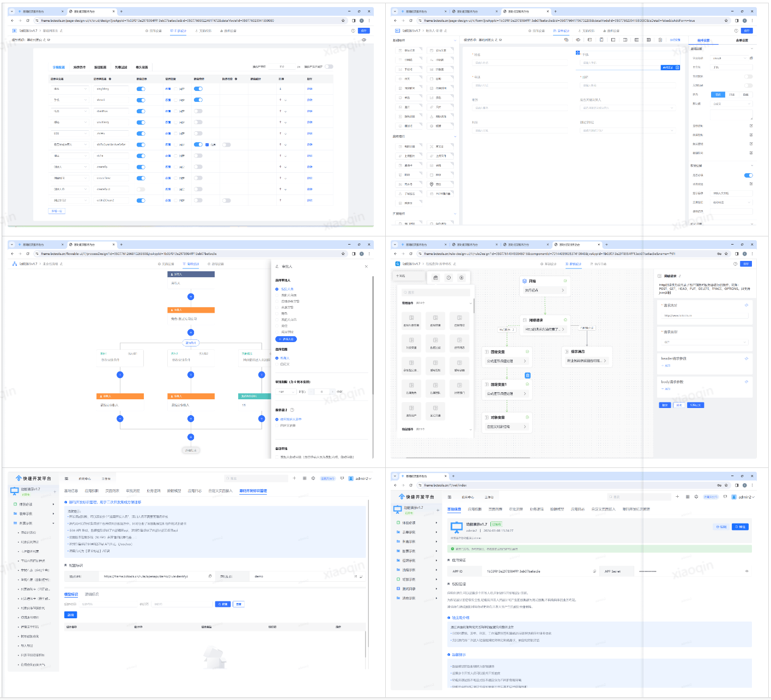
Task: Click the http://www.bctools.cn request URL input
Action: click(x=705, y=315)
